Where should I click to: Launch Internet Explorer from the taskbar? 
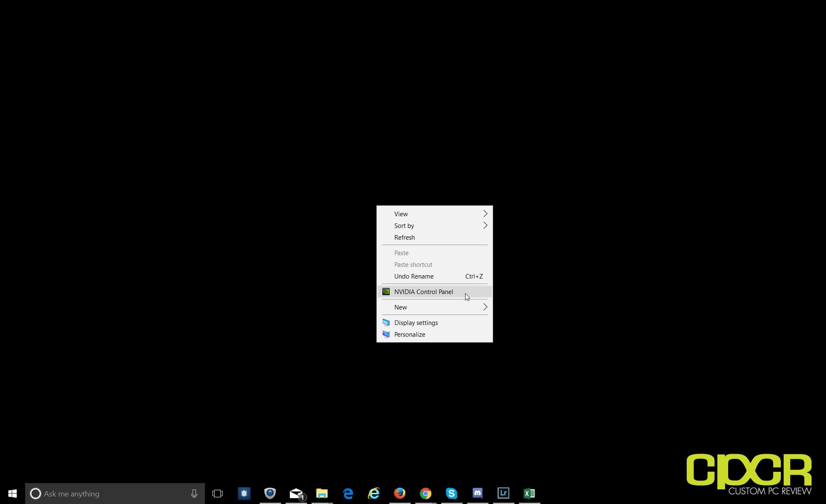[374, 494]
